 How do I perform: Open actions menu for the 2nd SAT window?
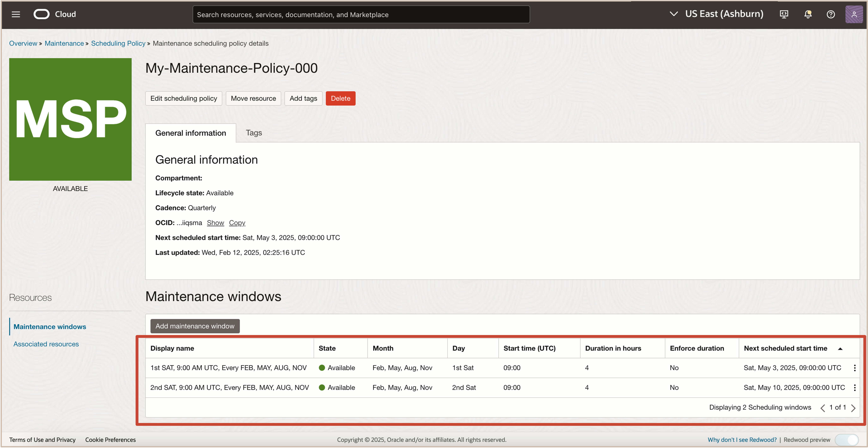[x=855, y=387]
